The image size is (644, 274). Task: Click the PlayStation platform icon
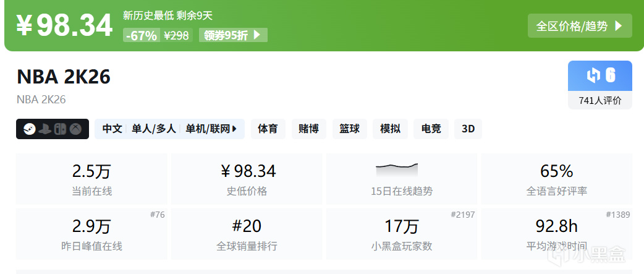[44, 129]
